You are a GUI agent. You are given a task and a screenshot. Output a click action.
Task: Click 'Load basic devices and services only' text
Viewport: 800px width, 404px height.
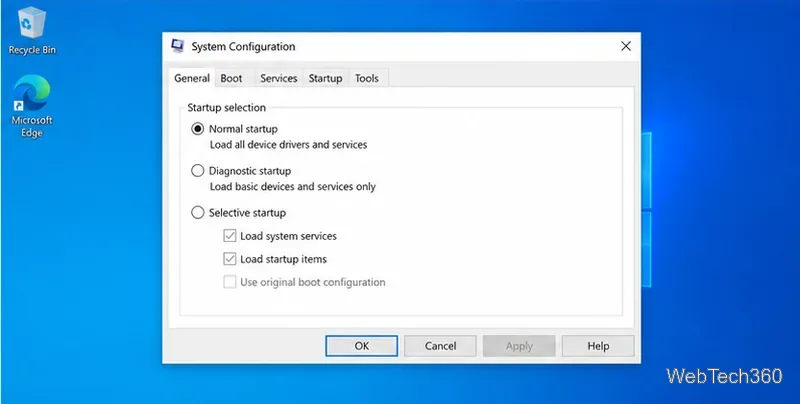click(292, 187)
